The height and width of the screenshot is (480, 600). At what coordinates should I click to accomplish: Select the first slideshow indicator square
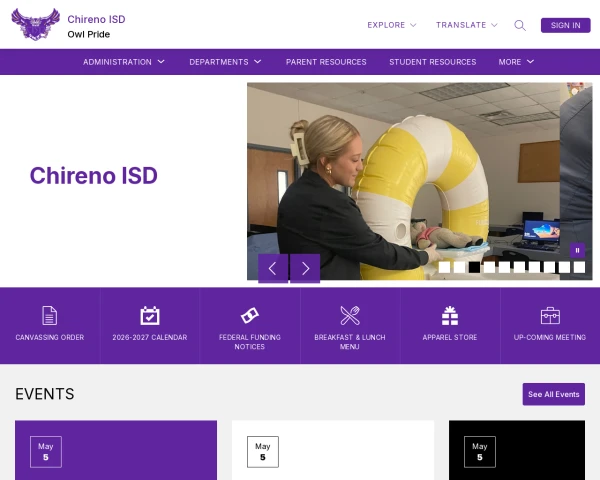pyautogui.click(x=444, y=267)
